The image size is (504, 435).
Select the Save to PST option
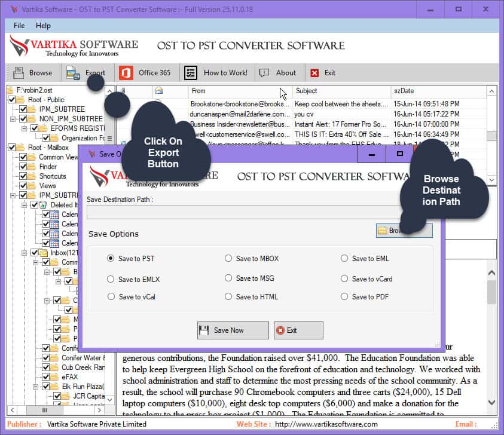111,258
